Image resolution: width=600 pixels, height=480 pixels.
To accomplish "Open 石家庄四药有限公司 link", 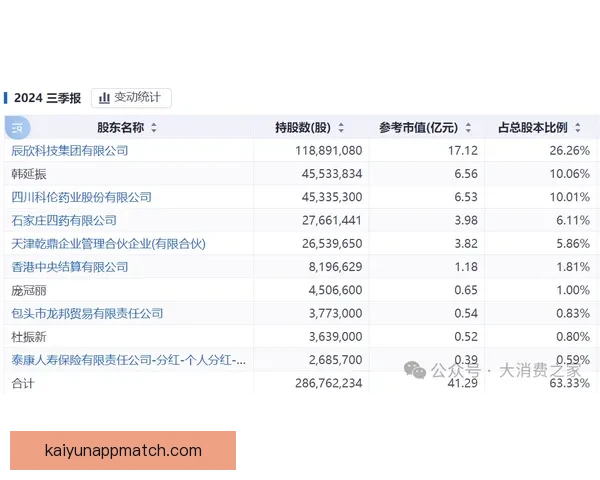I will 64,220.
